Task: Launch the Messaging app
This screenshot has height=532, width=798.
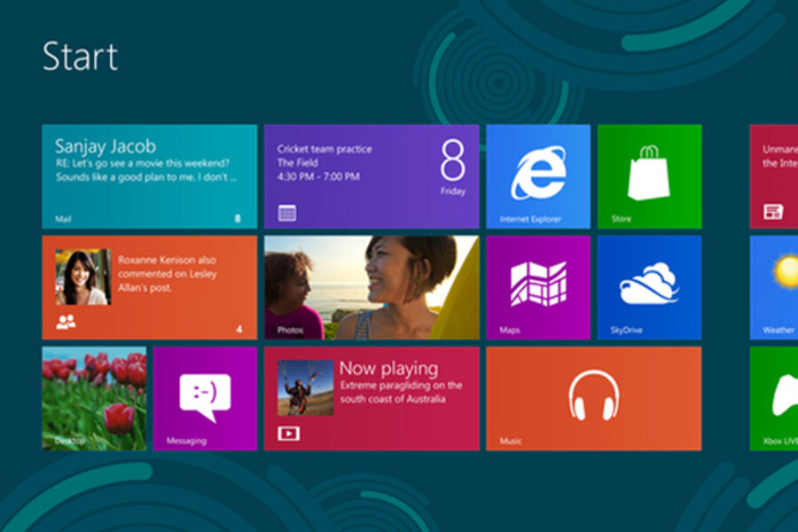Action: pyautogui.click(x=205, y=397)
